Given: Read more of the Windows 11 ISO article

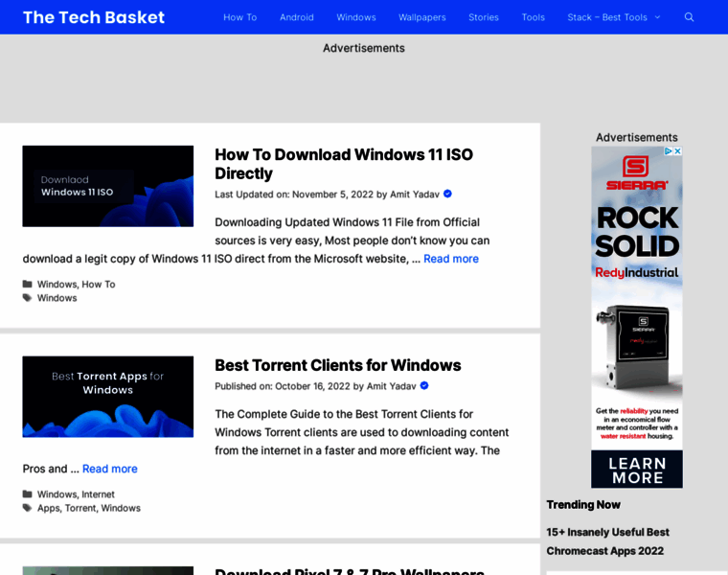Looking at the screenshot, I should (451, 259).
